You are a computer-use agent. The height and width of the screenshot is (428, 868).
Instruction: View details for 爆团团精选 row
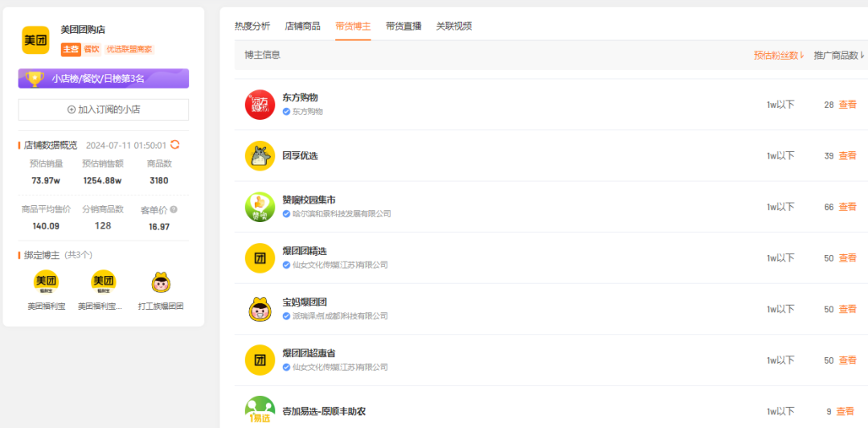pos(847,258)
